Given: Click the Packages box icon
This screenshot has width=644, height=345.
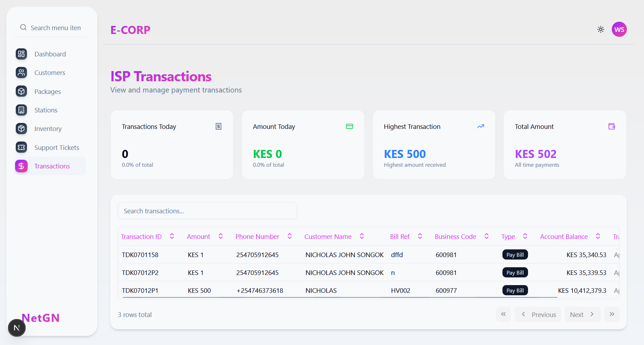Looking at the screenshot, I should [x=21, y=91].
